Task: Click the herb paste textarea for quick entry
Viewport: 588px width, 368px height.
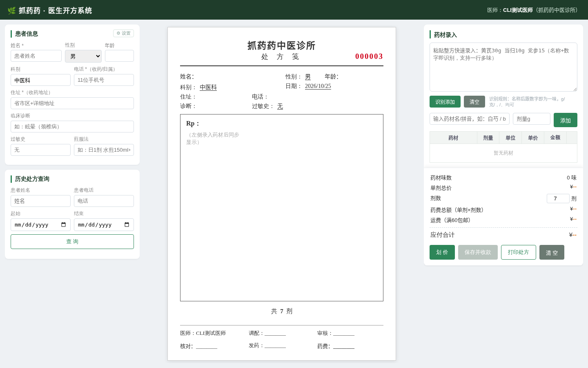Action: click(503, 67)
